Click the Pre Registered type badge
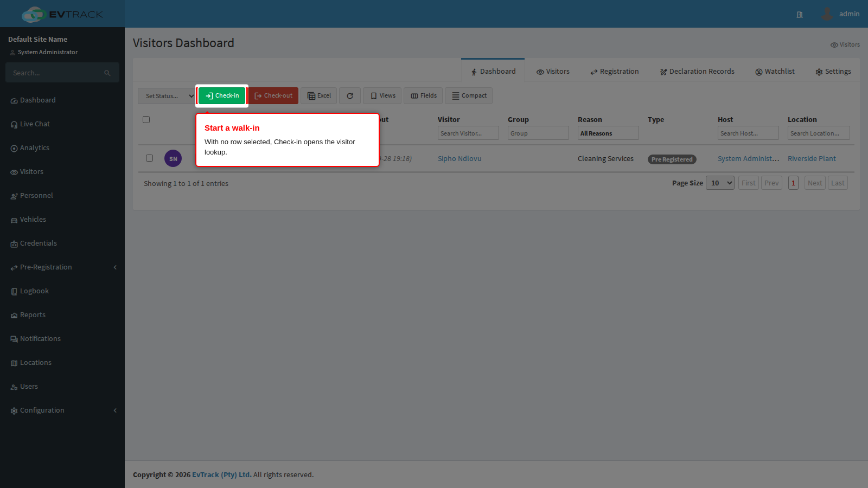The image size is (868, 488). (672, 159)
